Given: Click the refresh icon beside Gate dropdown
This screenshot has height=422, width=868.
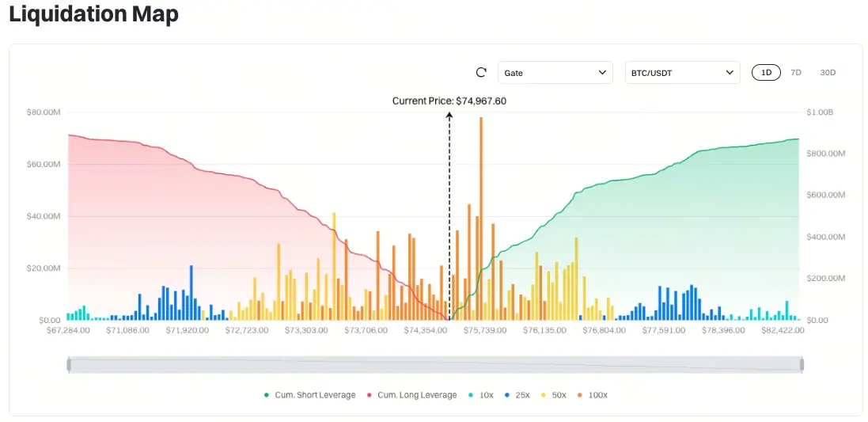Looking at the screenshot, I should (481, 73).
